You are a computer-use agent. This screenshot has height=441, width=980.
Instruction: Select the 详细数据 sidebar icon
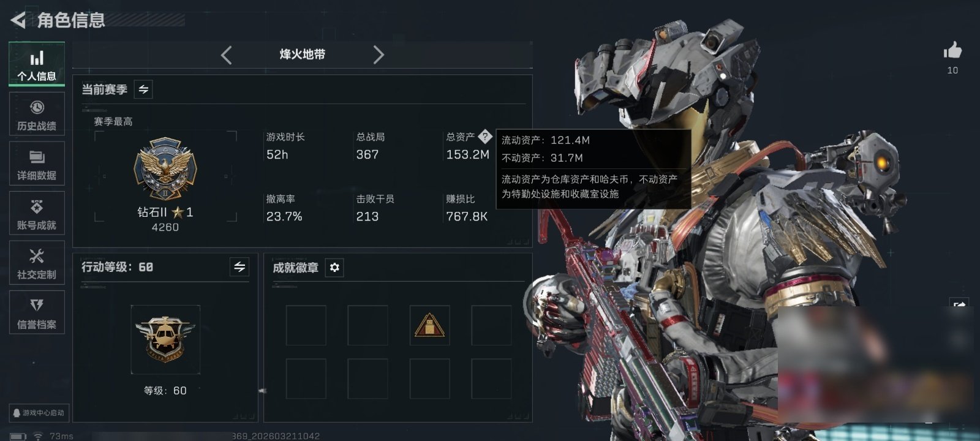click(37, 164)
